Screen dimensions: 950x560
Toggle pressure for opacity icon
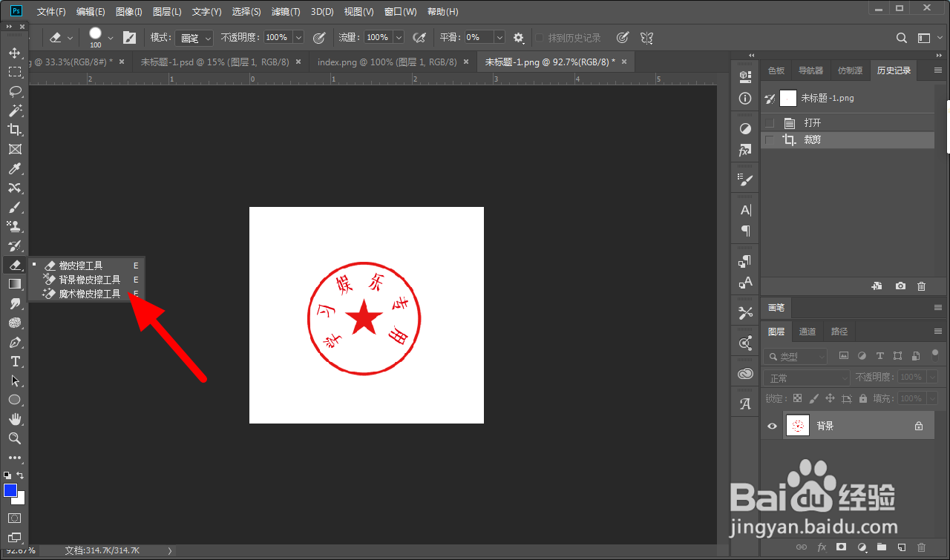pos(319,37)
